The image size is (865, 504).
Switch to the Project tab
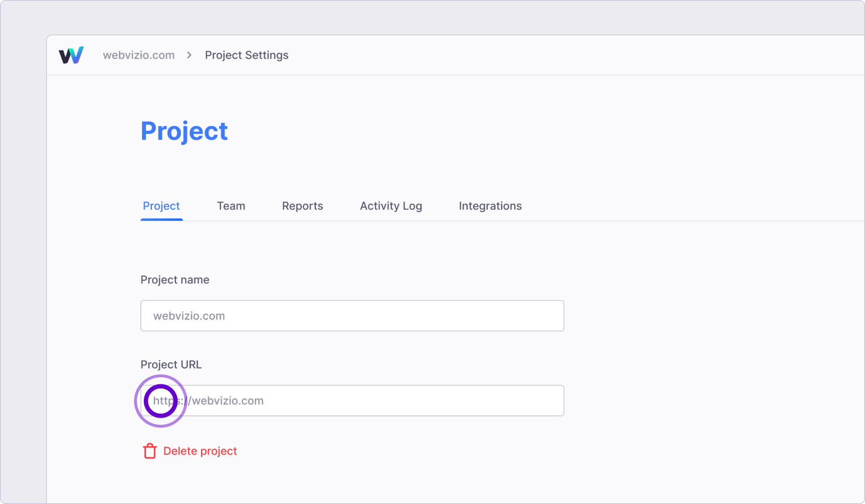(161, 206)
